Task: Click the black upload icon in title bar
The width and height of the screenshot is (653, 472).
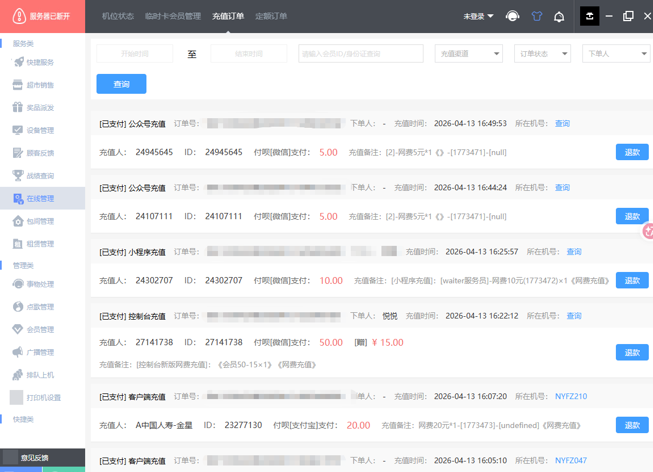Action: [x=590, y=16]
